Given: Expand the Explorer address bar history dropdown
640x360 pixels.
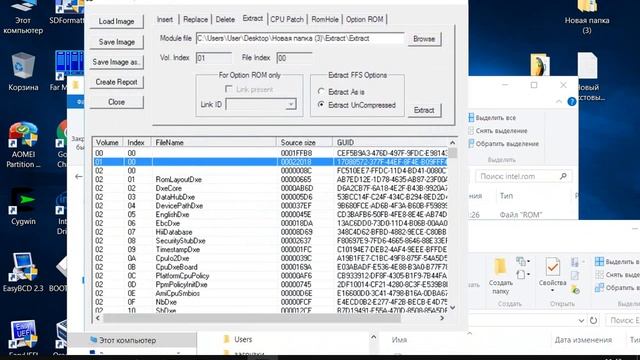Looking at the screenshot, I should pyautogui.click(x=581, y=320).
